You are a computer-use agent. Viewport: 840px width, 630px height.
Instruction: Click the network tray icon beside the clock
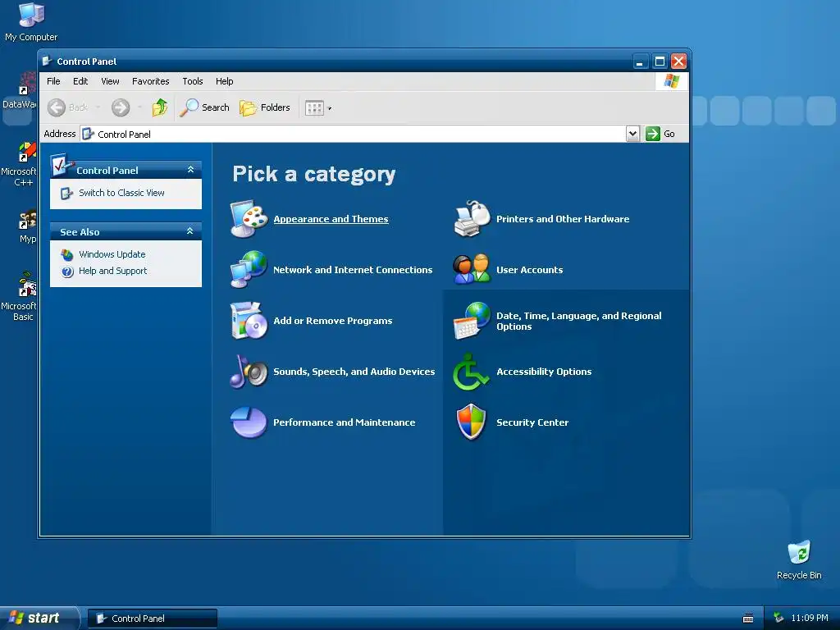778,618
